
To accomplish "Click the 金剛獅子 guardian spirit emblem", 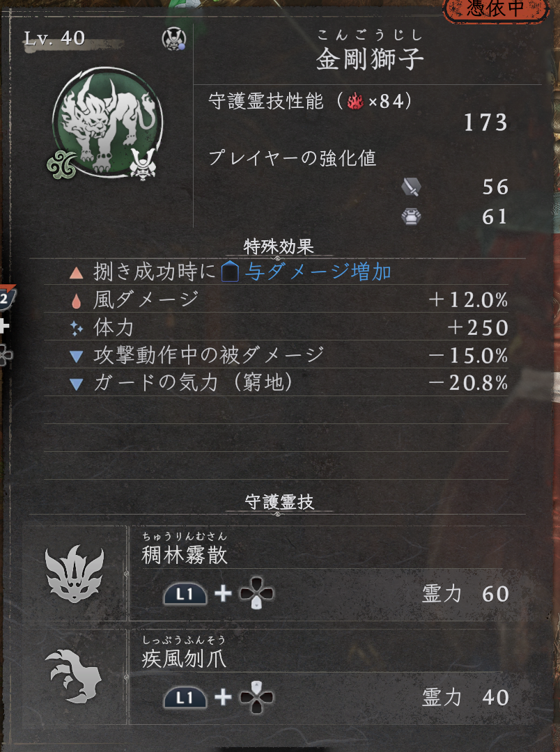I will (x=107, y=123).
